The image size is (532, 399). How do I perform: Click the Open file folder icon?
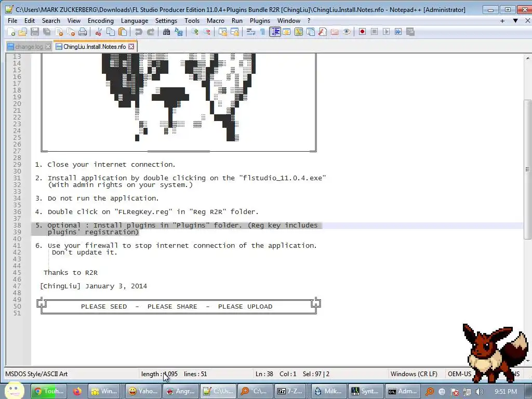click(x=23, y=32)
